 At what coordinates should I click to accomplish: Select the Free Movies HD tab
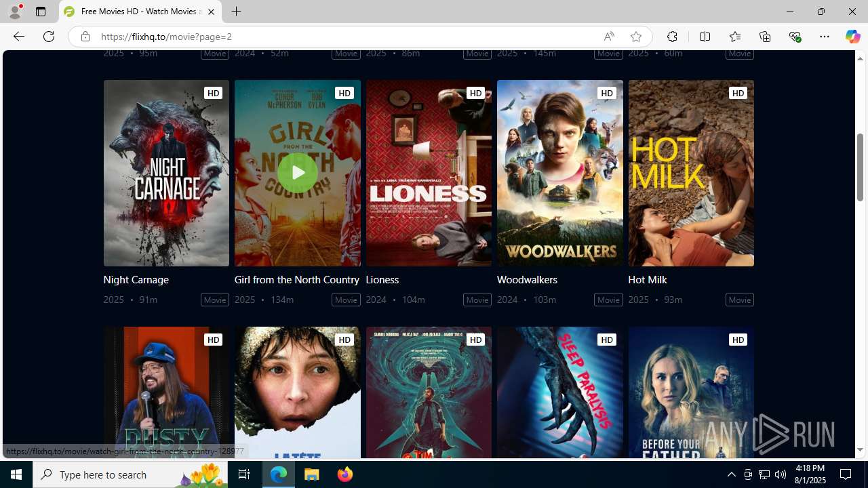[140, 12]
